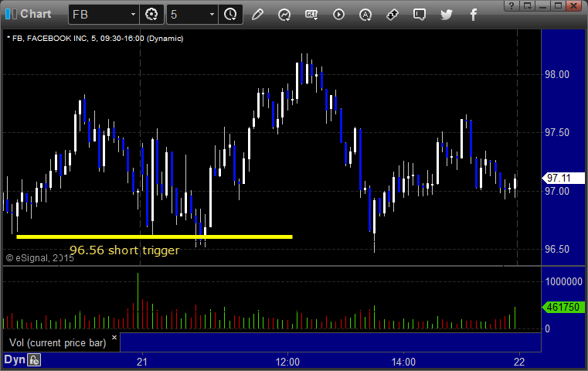Click the 21 date axis label
Image resolution: width=588 pixels, height=371 pixels.
(x=141, y=362)
